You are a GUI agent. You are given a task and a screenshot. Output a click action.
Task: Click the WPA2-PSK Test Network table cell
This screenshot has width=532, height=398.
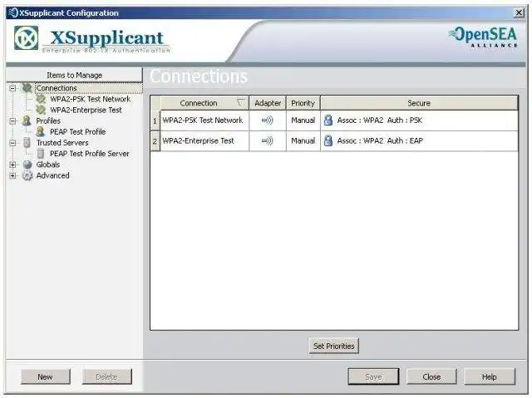pos(204,120)
